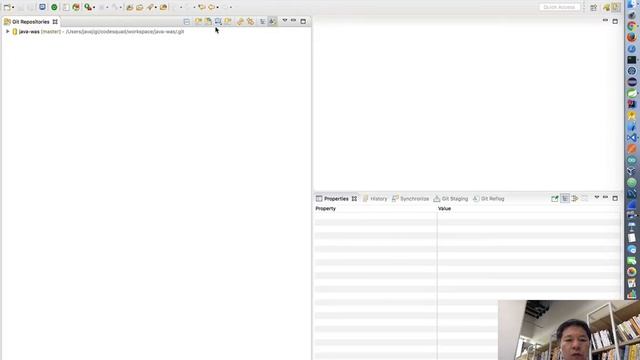The width and height of the screenshot is (640, 360).
Task: Toggle Show Advanced Properties icon
Action: click(x=575, y=199)
